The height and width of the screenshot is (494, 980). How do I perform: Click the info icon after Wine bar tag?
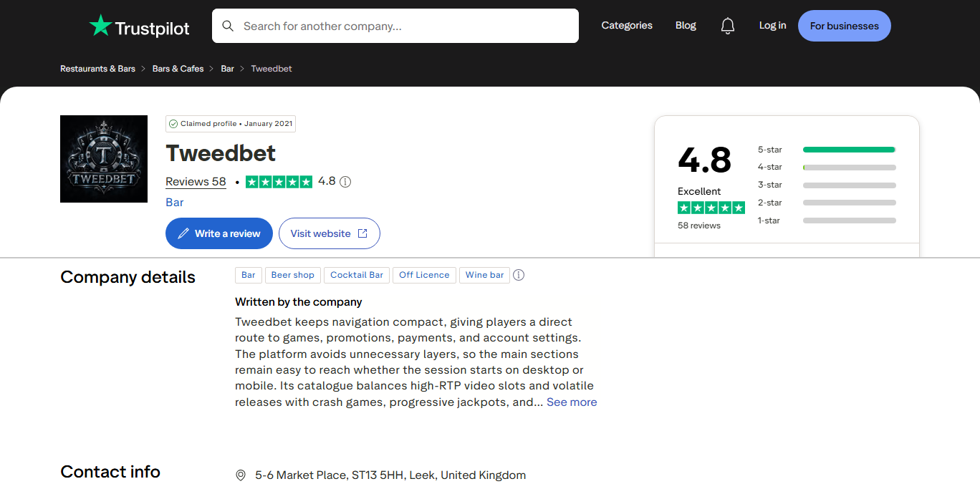(x=519, y=275)
